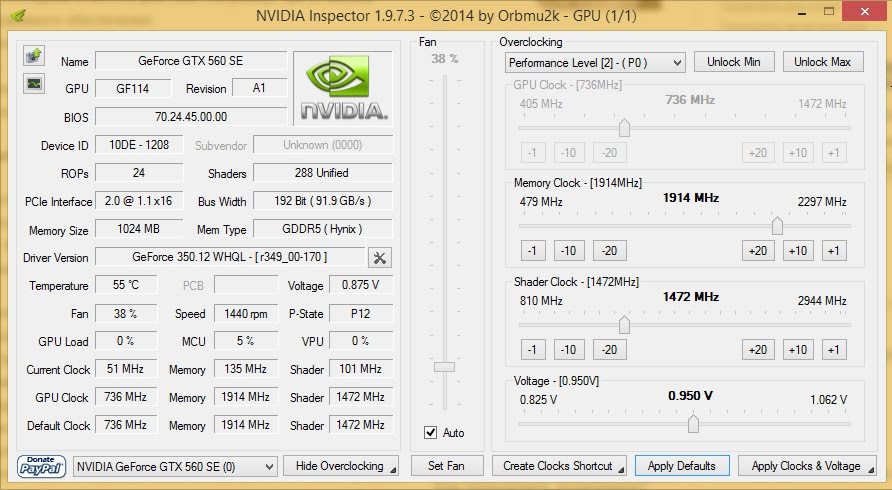Viewport: 892px width, 490px height.
Task: Click the ROPs value 24
Action: point(139,173)
